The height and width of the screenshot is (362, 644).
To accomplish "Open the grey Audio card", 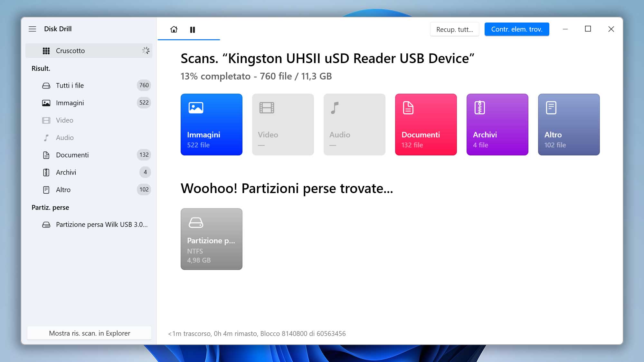I will 355,125.
